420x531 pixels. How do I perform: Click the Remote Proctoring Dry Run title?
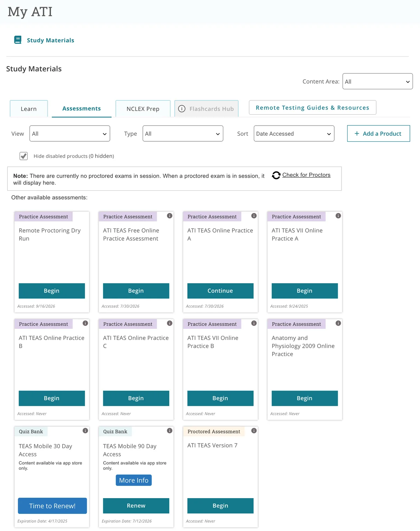[50, 234]
